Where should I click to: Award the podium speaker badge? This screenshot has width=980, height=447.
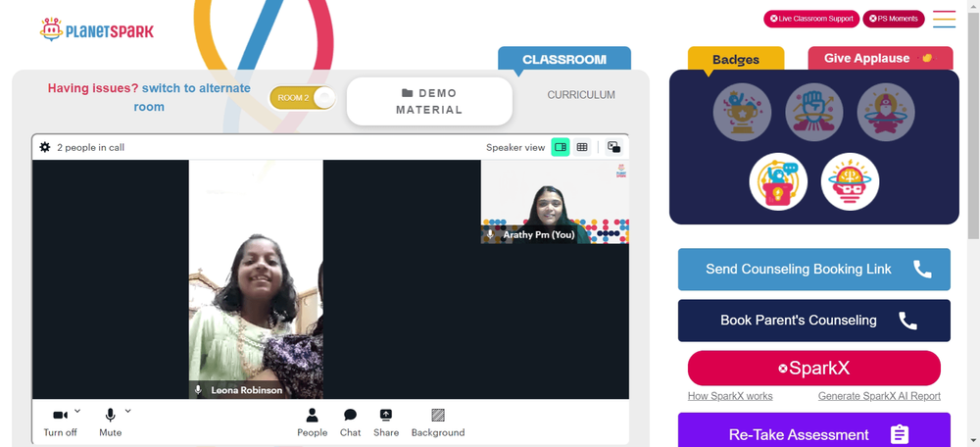pyautogui.click(x=778, y=182)
